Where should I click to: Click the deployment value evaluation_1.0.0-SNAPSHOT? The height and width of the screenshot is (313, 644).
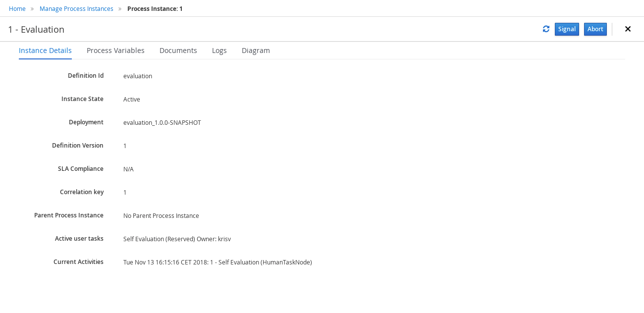click(162, 123)
